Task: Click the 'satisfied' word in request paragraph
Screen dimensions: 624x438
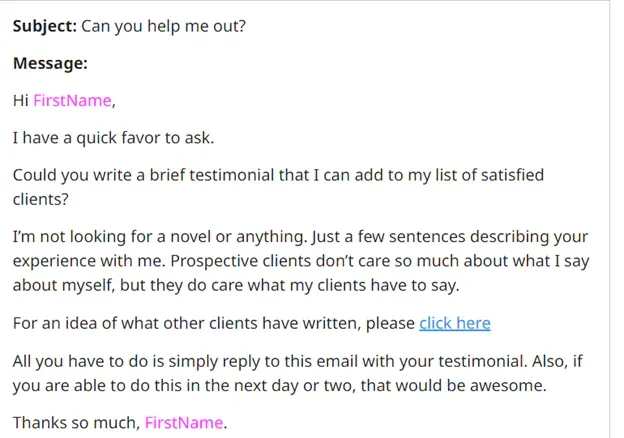Action: [512, 175]
